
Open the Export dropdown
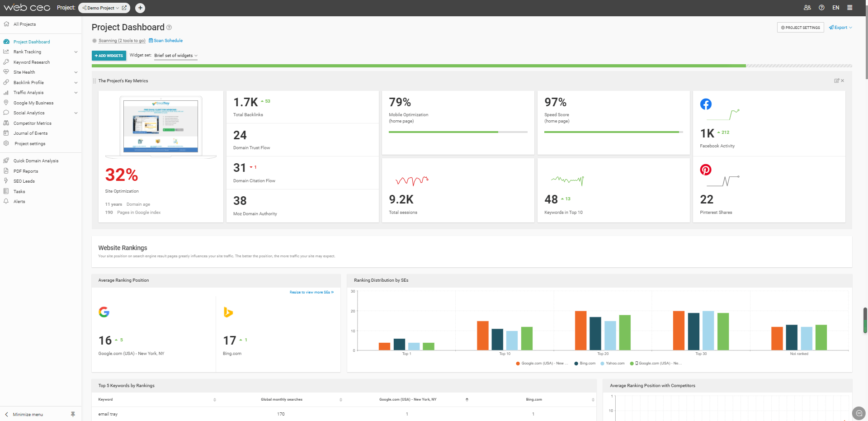[x=840, y=28]
